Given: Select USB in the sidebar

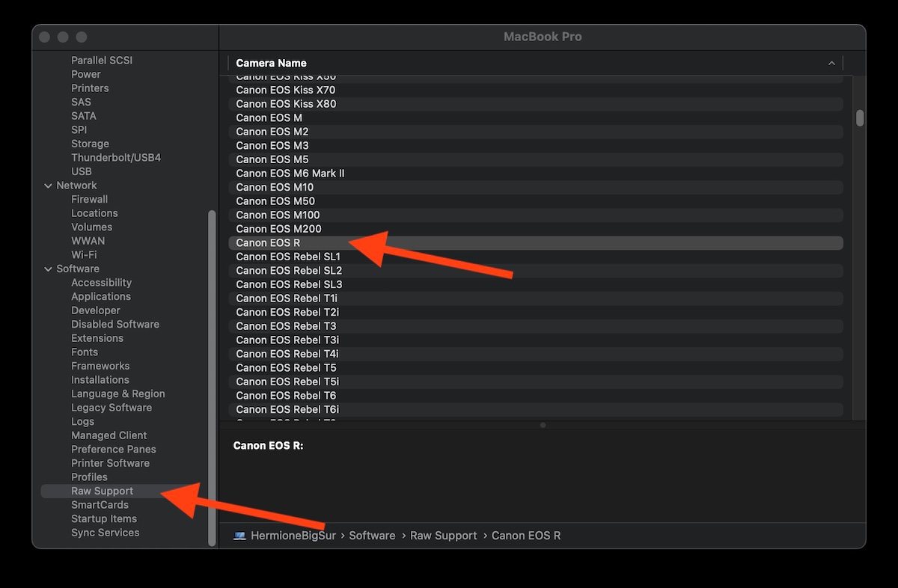Looking at the screenshot, I should [82, 171].
